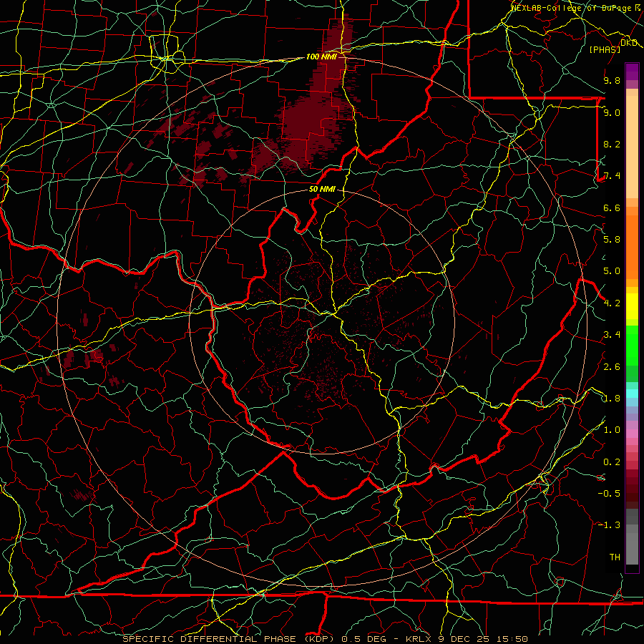Click the "[PHAS]" units label
The width and height of the screenshot is (644, 644).
(605, 49)
